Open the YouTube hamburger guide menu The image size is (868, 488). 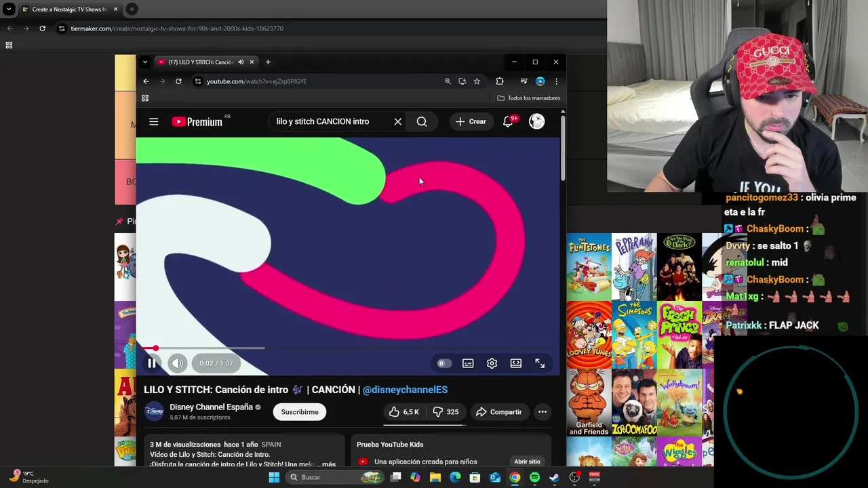click(154, 121)
